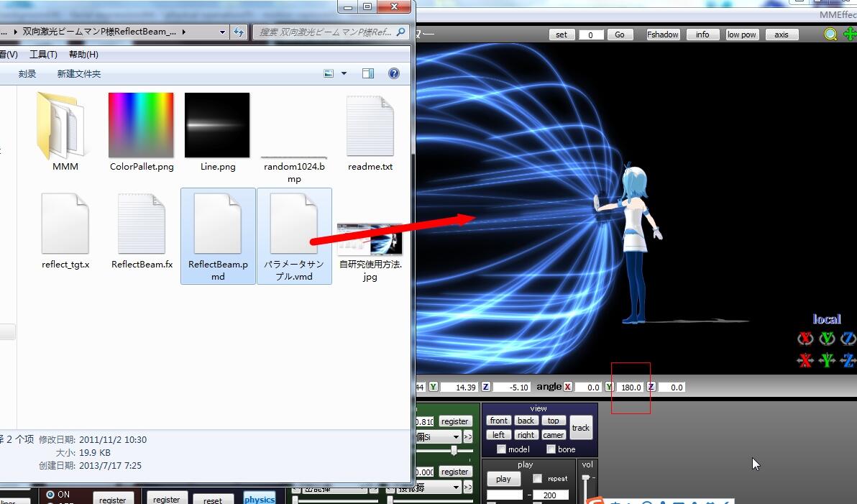Open the 工具(T) menu
Viewport: 857px width, 504px height.
click(43, 54)
